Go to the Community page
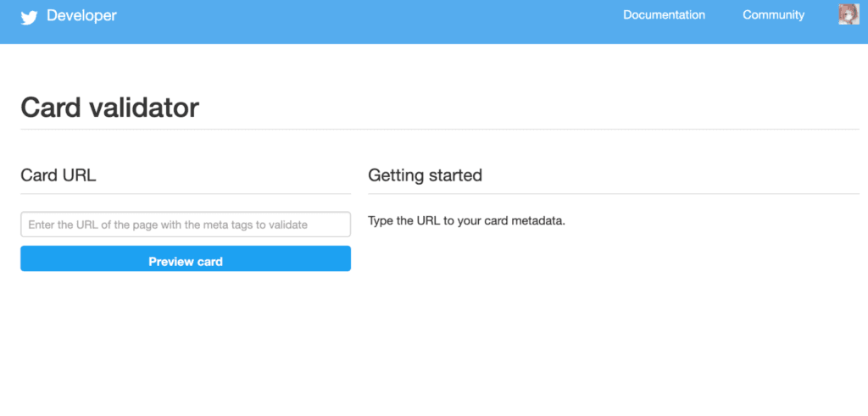 tap(773, 15)
